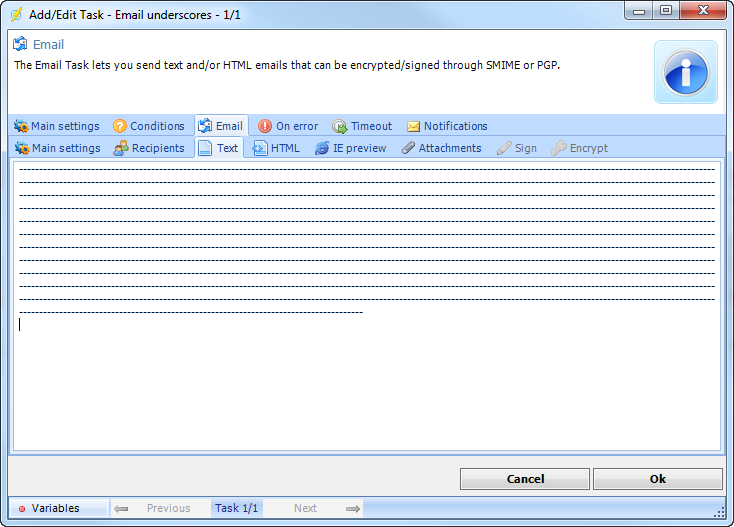Click the Email task icon in header
Image resolution: width=734 pixels, height=527 pixels.
point(20,44)
